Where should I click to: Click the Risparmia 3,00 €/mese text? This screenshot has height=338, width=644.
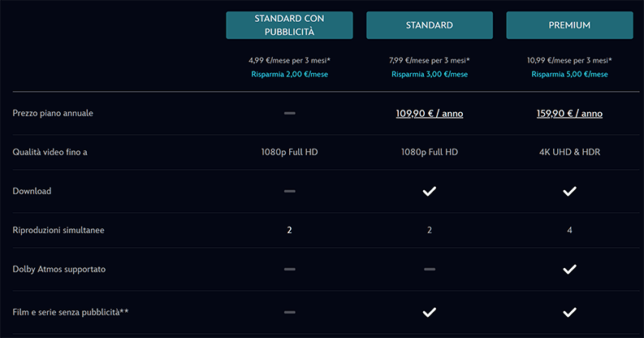(x=430, y=74)
